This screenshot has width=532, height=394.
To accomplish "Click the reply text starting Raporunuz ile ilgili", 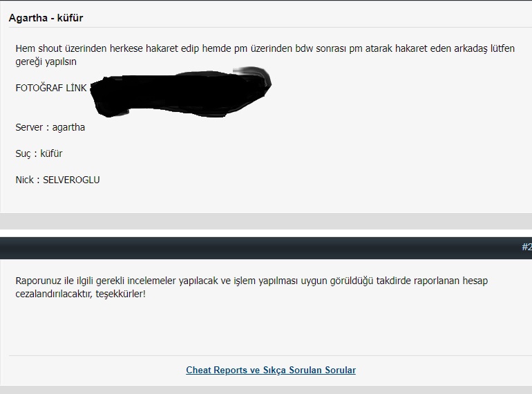I will tap(251, 287).
